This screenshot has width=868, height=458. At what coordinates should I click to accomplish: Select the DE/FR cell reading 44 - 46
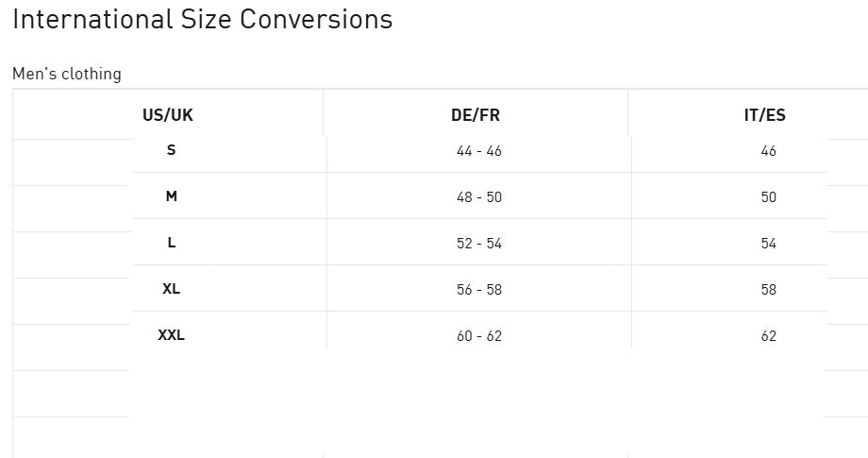click(x=479, y=151)
